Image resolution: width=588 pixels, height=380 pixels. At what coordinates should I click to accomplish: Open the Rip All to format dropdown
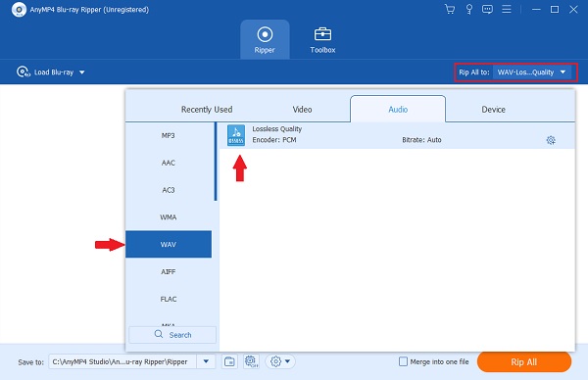(x=532, y=72)
